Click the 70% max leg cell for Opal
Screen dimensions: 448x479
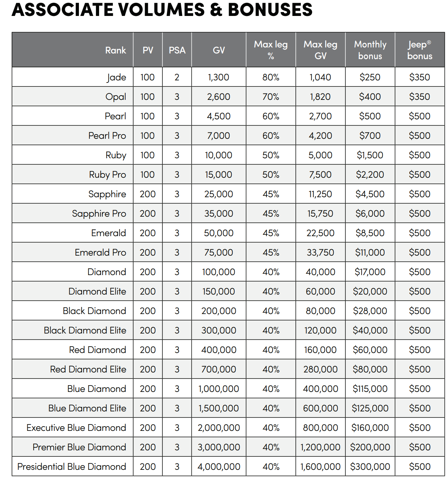271,97
